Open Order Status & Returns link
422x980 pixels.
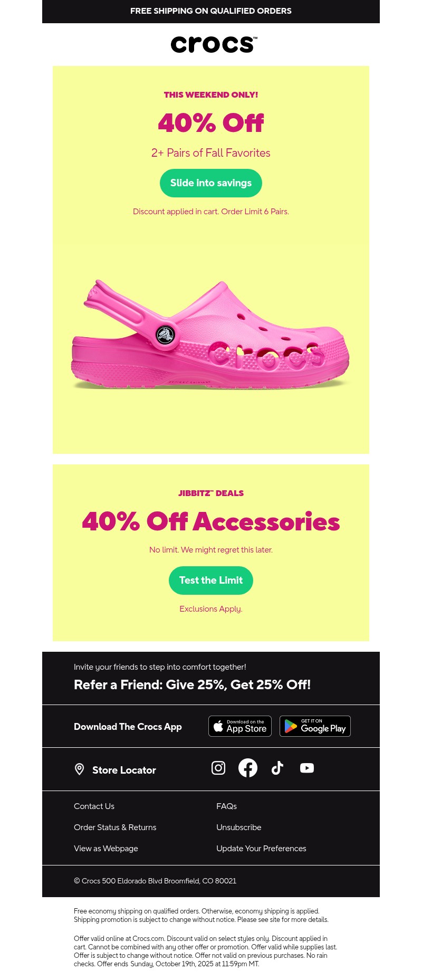click(115, 827)
